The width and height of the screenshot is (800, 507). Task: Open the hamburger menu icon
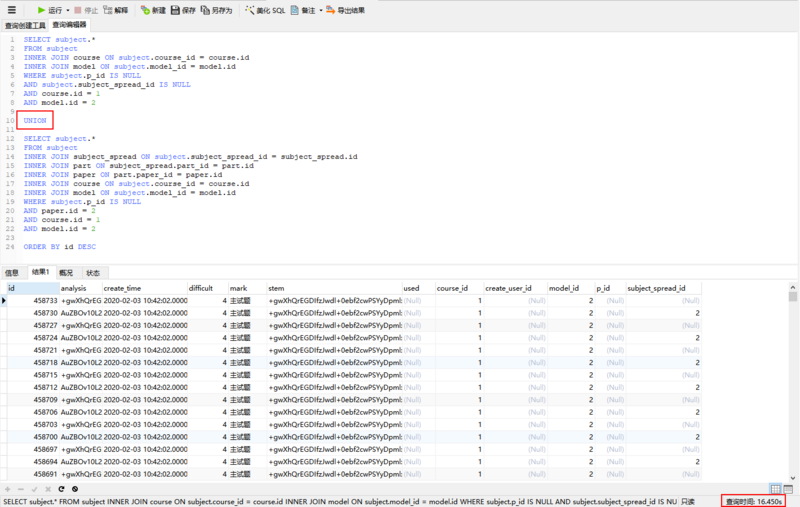pyautogui.click(x=11, y=10)
